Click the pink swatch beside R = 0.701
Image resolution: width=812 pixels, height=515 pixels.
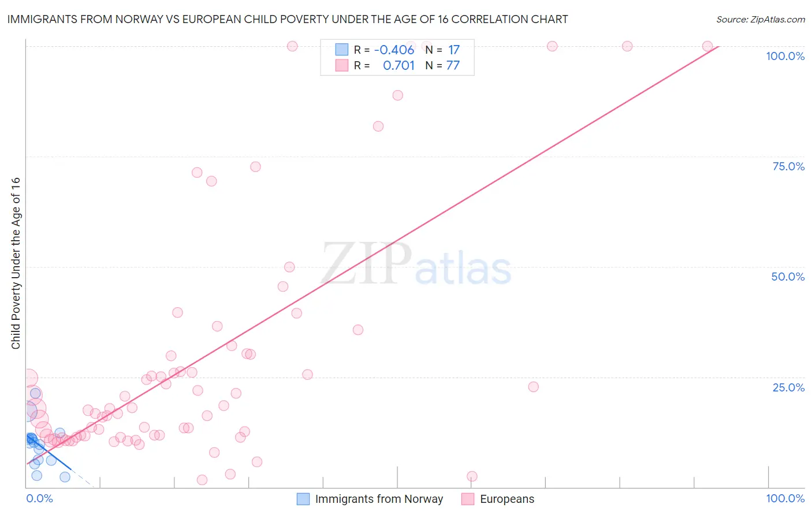[x=342, y=65]
